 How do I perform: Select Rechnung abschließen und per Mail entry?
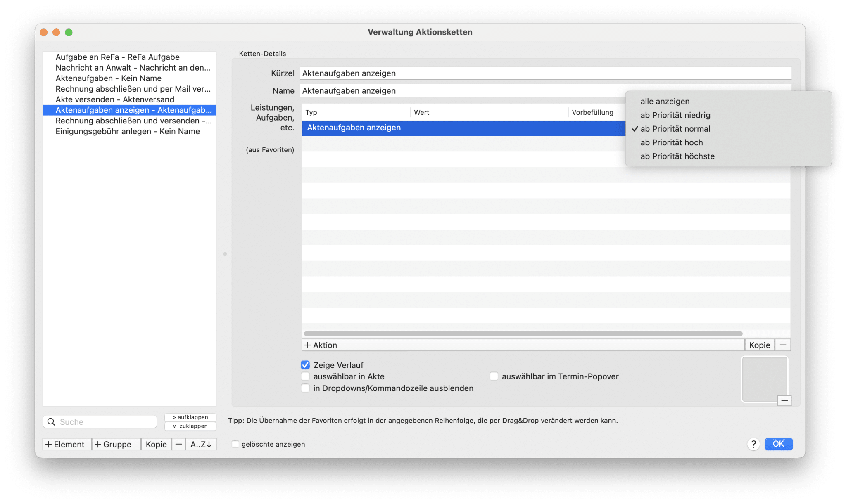coord(129,89)
